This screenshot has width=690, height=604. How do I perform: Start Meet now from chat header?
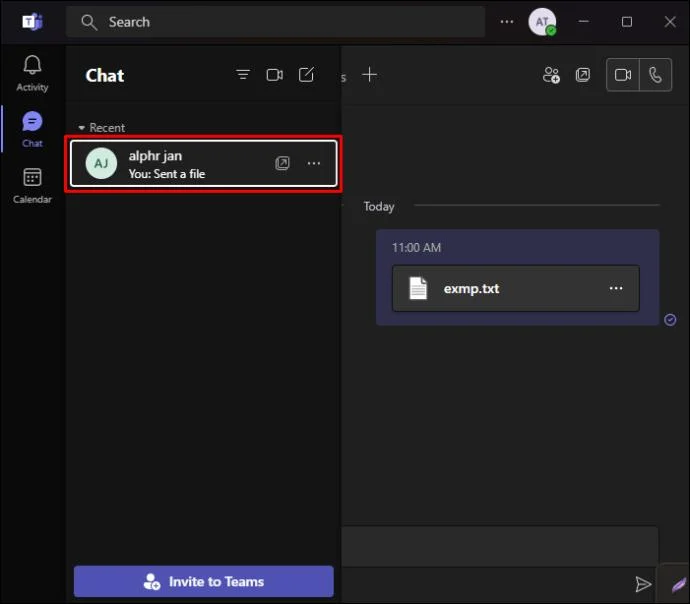tap(275, 75)
